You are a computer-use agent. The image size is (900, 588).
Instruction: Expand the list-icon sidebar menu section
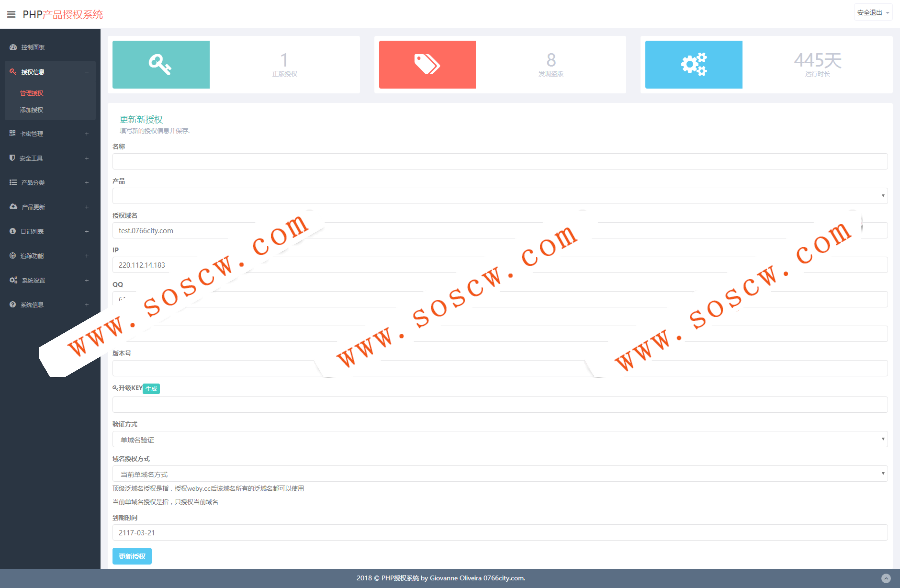pos(50,182)
